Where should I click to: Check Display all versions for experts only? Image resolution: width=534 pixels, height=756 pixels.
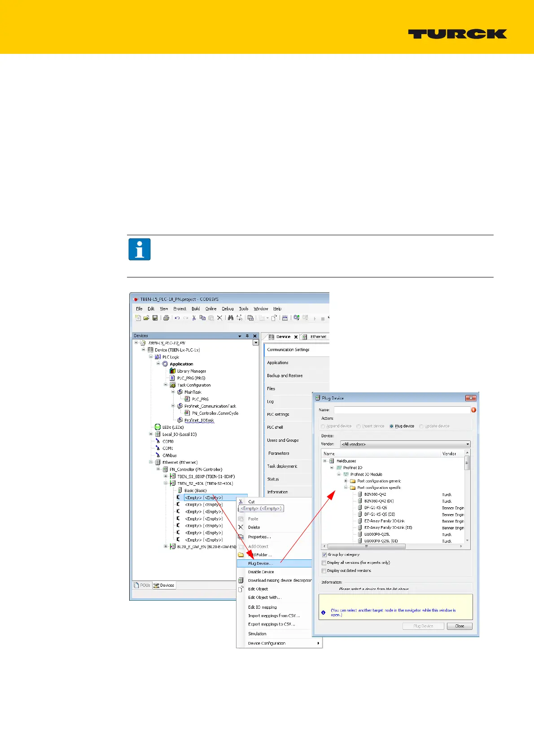click(x=324, y=563)
